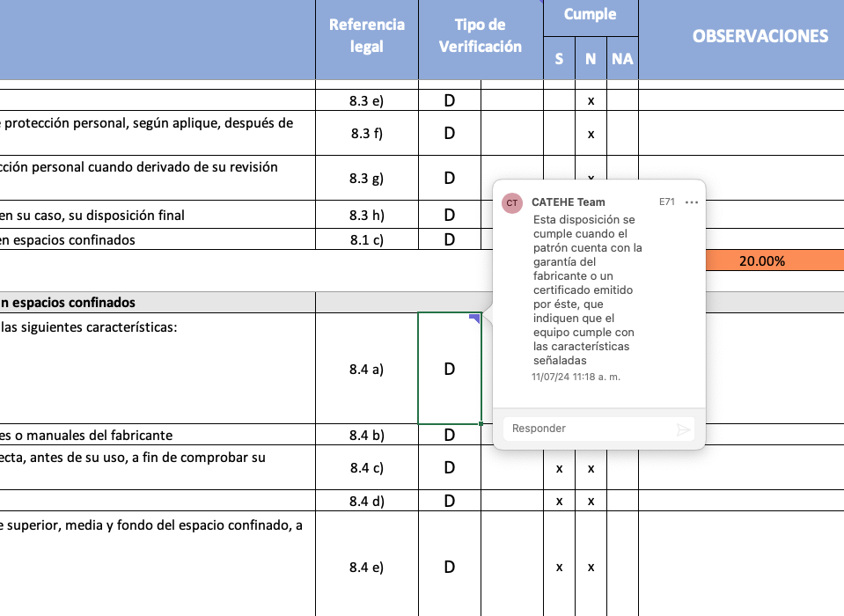Select the text 'en su caso, su disposición final'
This screenshot has height=616, width=844.
tap(92, 216)
